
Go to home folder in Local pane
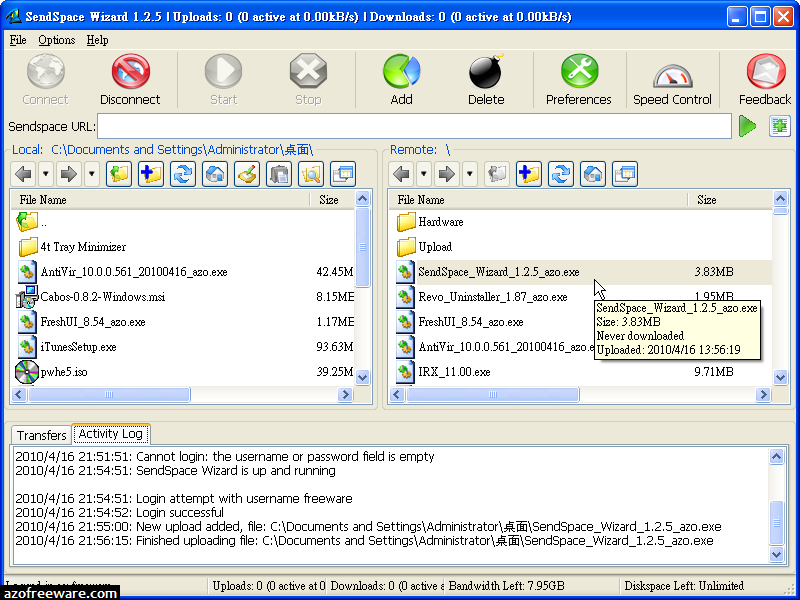tap(215, 174)
